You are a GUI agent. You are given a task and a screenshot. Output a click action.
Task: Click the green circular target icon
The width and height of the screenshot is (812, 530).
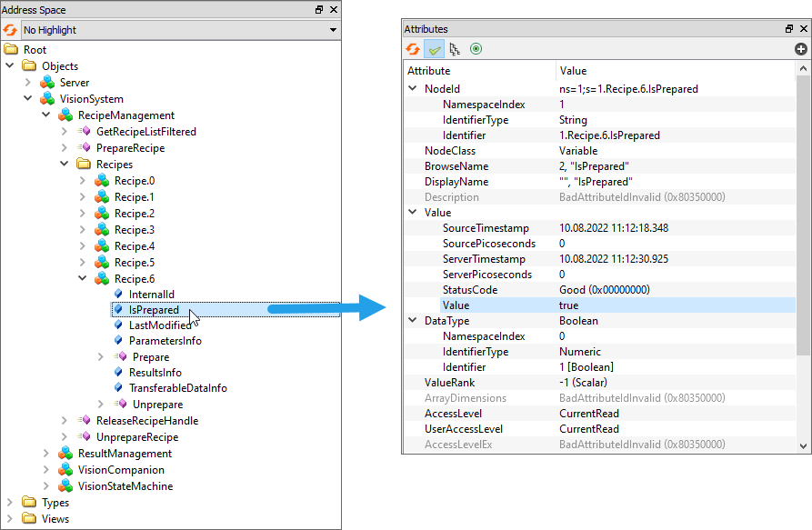476,49
